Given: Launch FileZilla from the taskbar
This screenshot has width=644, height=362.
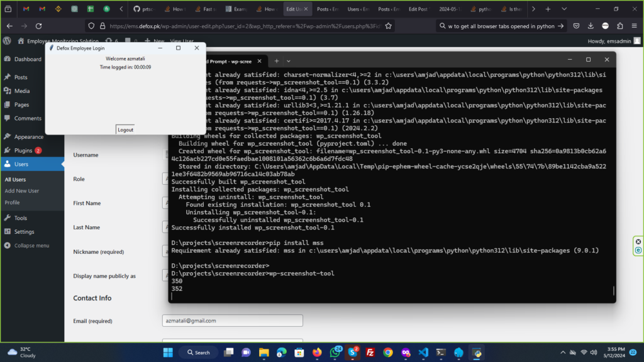Looking at the screenshot, I should tap(370, 353).
